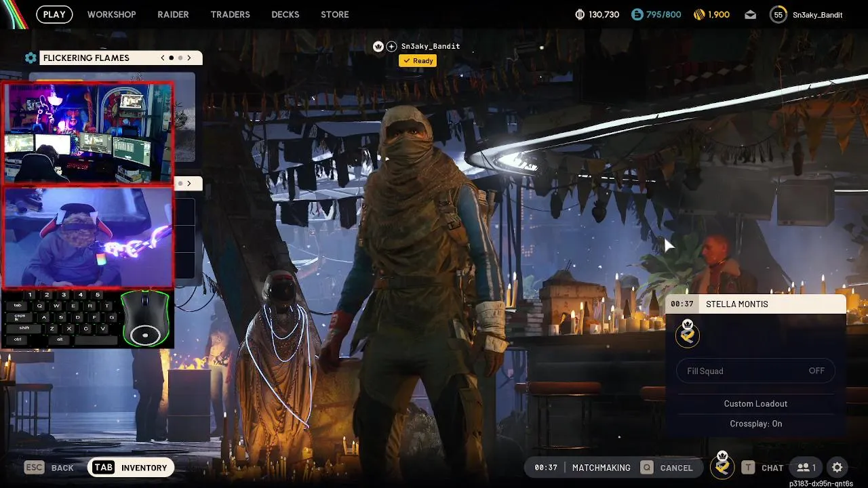The image size is (868, 488).
Task: Open the party members icon showing 1
Action: coord(806,467)
